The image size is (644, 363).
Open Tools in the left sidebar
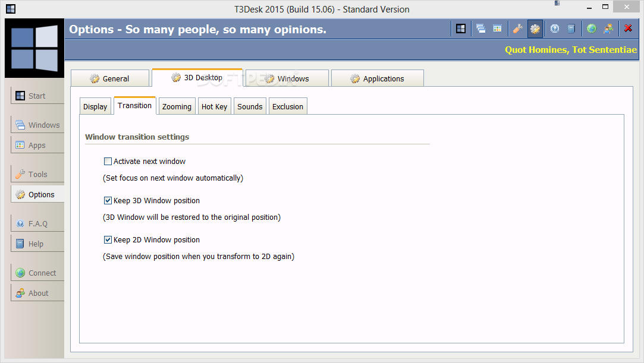coord(37,174)
